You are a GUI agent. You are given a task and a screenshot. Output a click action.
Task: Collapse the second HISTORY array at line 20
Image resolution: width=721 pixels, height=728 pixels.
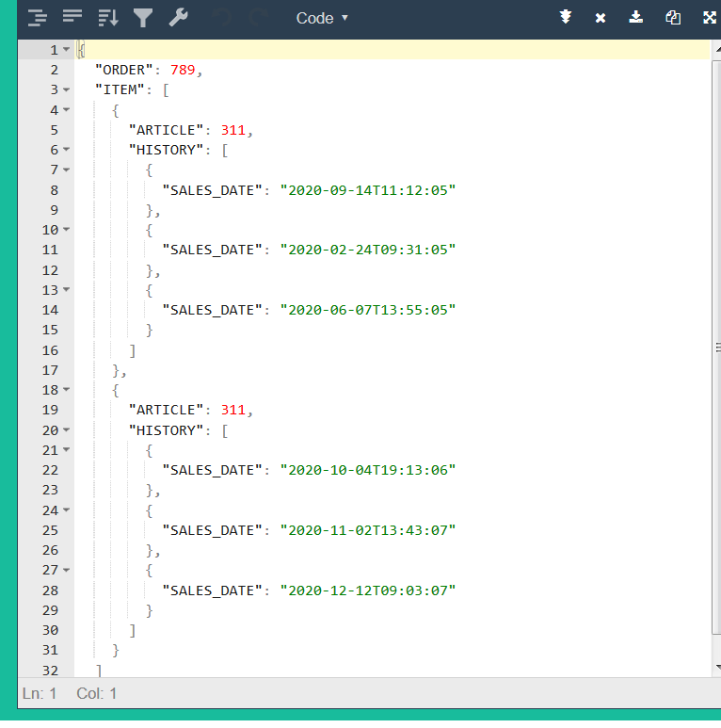pos(67,430)
